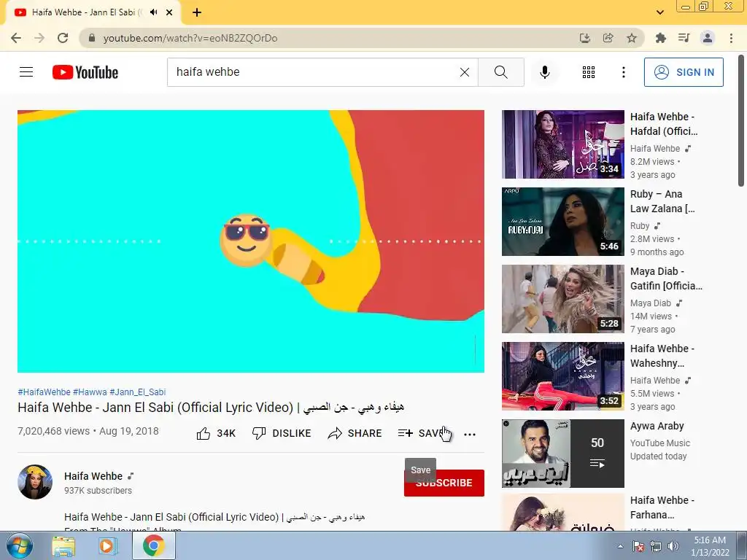Viewport: 747px width, 560px height.
Task: Open Chrome extensions puzzle icon
Action: click(660, 38)
